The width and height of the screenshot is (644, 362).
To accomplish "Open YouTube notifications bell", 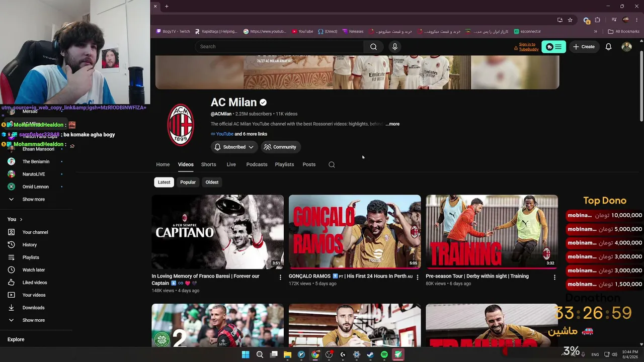I will coord(608,47).
